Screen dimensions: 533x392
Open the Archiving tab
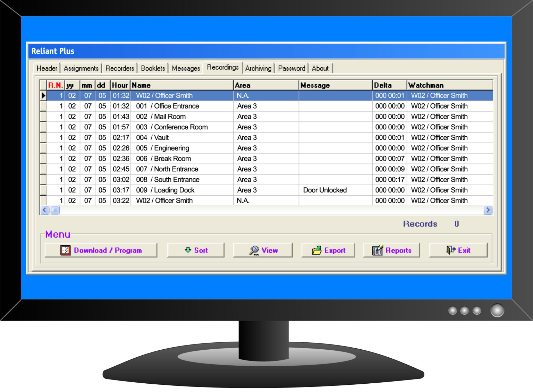(259, 68)
